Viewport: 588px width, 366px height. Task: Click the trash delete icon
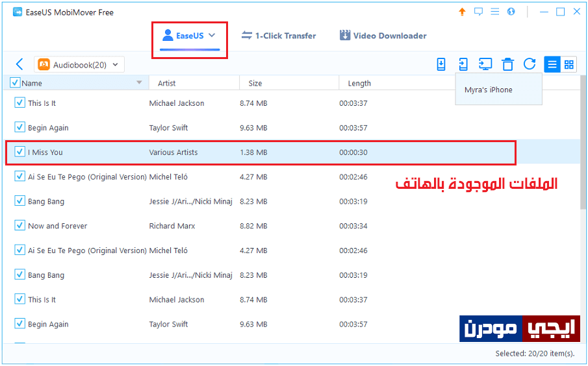[507, 64]
